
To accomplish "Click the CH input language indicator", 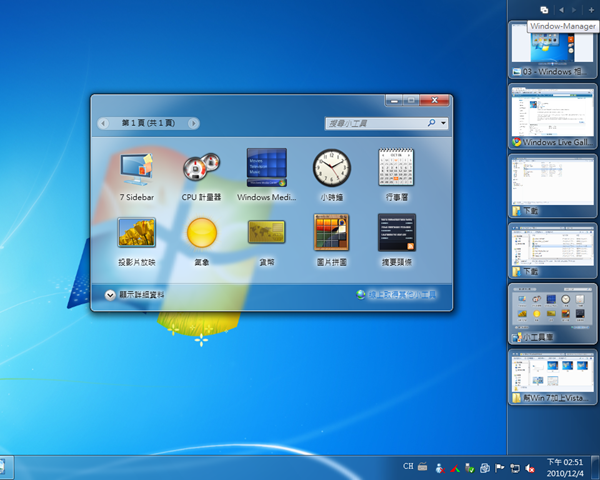I will tap(408, 466).
